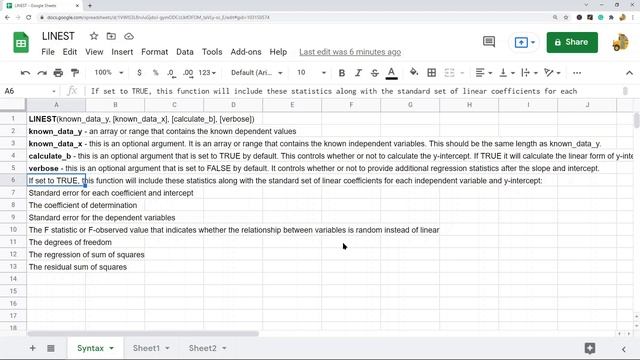Print the spreadsheet using printer icon
This screenshot has width=640, height=360.
(x=58, y=73)
